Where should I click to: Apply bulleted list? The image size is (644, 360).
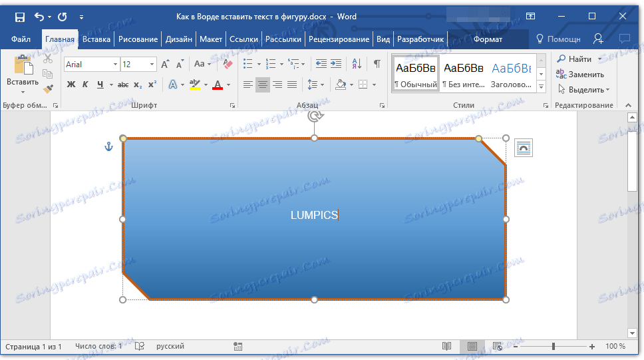point(247,64)
